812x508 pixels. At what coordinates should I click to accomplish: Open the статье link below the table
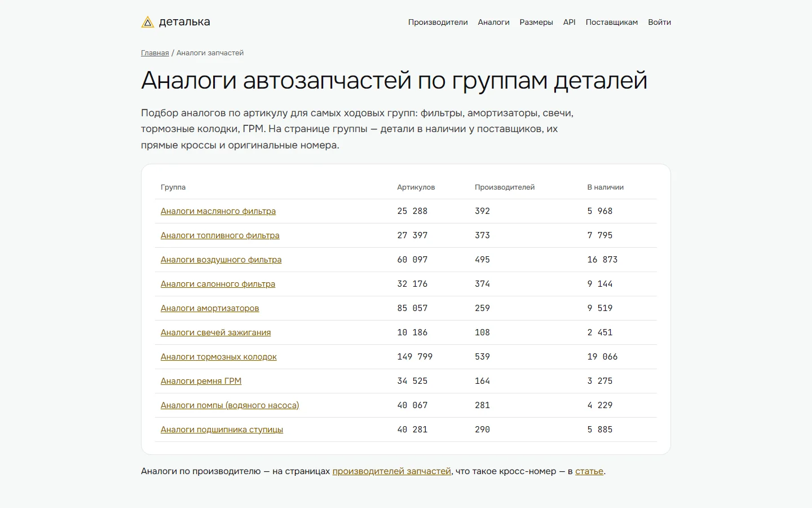click(x=589, y=471)
